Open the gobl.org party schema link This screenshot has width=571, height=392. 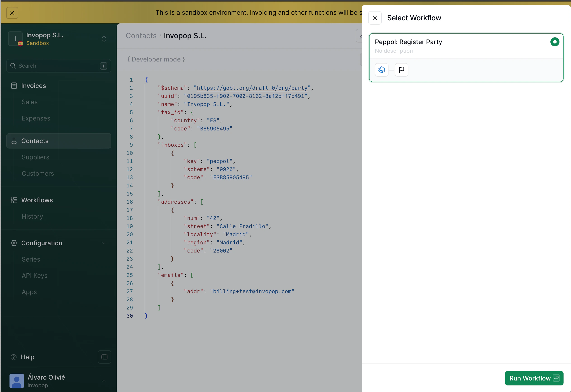[x=252, y=88]
